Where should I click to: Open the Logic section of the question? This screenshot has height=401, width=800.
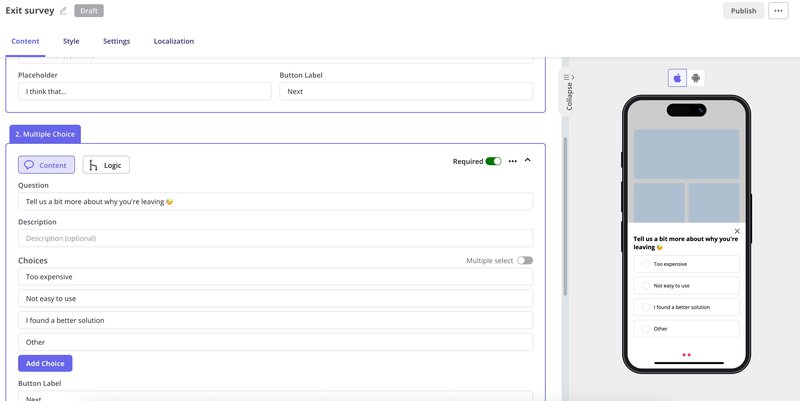click(x=106, y=165)
